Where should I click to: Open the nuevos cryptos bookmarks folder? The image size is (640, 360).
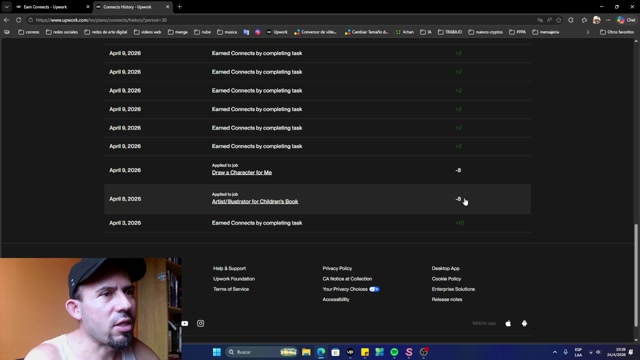(x=485, y=32)
